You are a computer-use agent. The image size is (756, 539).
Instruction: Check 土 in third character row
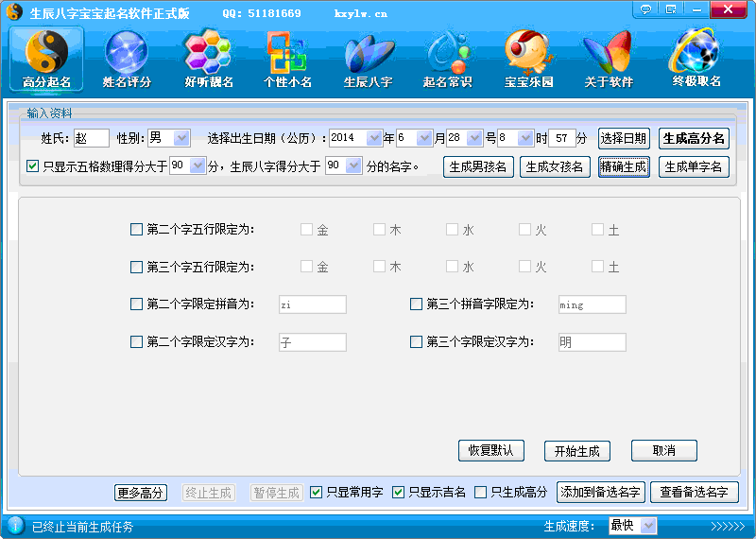point(598,267)
